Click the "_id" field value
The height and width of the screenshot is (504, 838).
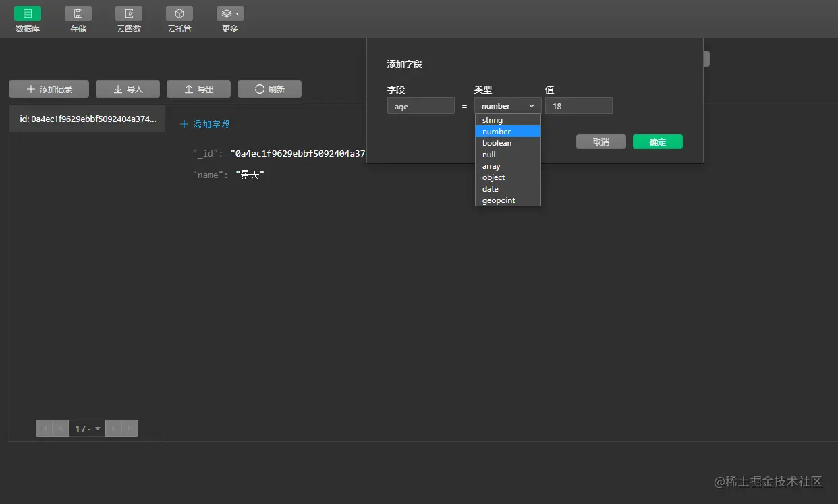[298, 153]
